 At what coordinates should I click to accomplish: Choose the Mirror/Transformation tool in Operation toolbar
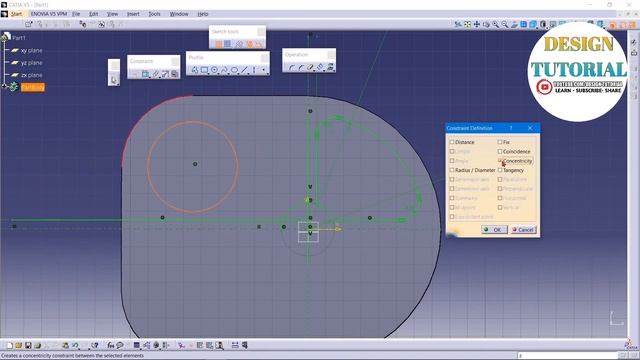point(320,67)
